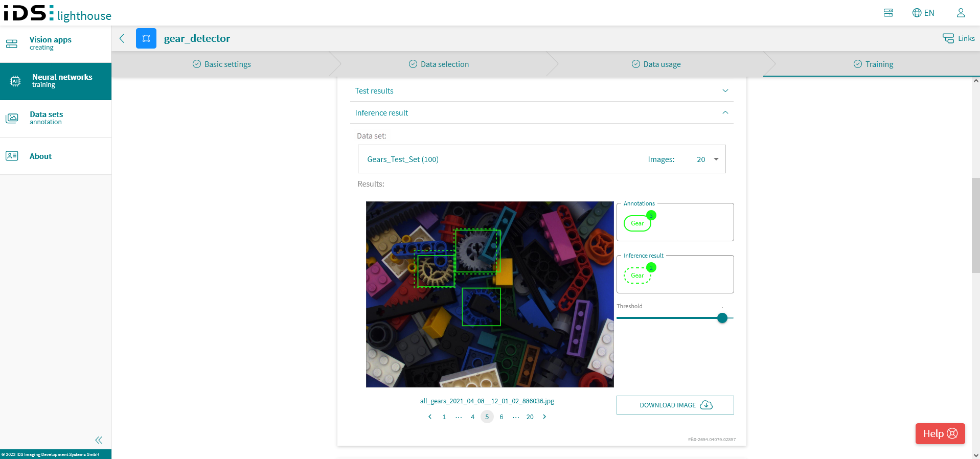
Task: Click the DOWNLOAD IMAGE button
Action: pyautogui.click(x=675, y=405)
